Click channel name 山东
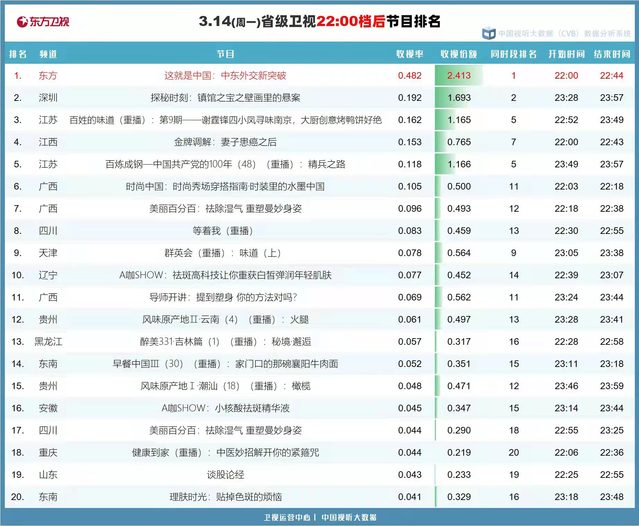Image resolution: width=639 pixels, height=526 pixels. click(x=48, y=475)
